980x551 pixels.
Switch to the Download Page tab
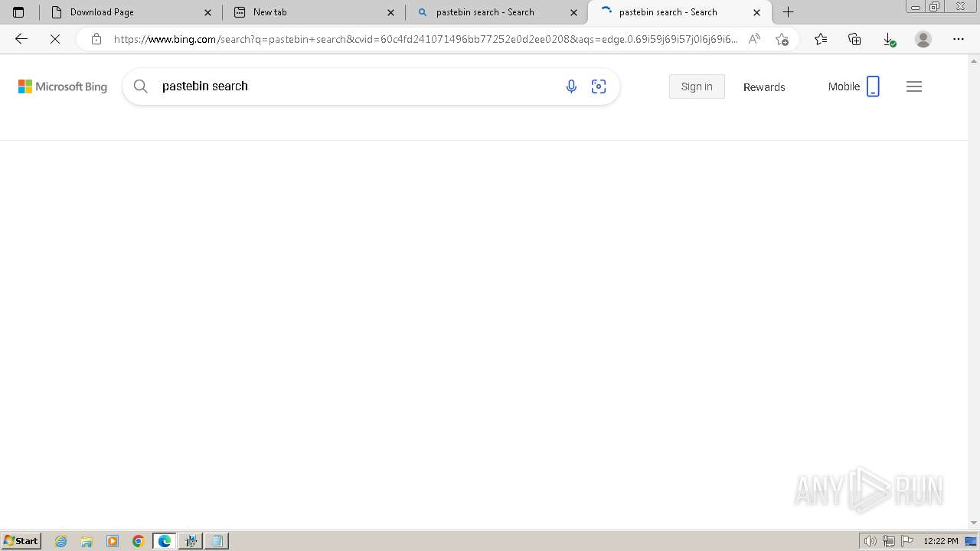pos(130,12)
